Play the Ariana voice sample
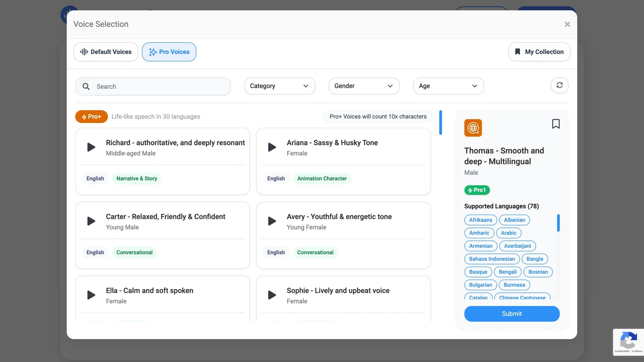 272,147
